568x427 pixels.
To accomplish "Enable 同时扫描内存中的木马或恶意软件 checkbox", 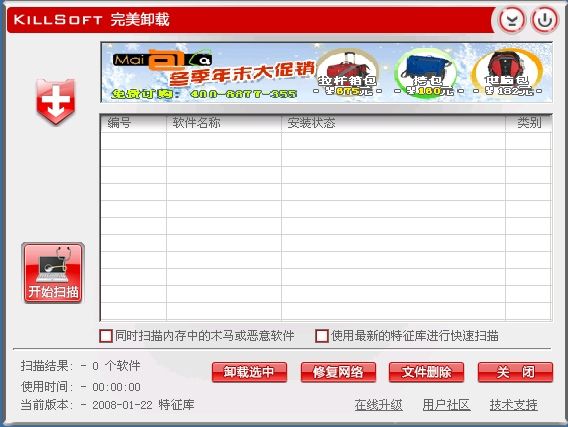I will pos(106,336).
